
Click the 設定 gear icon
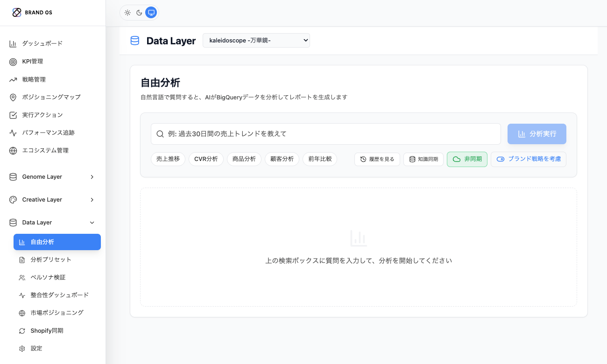(22, 349)
